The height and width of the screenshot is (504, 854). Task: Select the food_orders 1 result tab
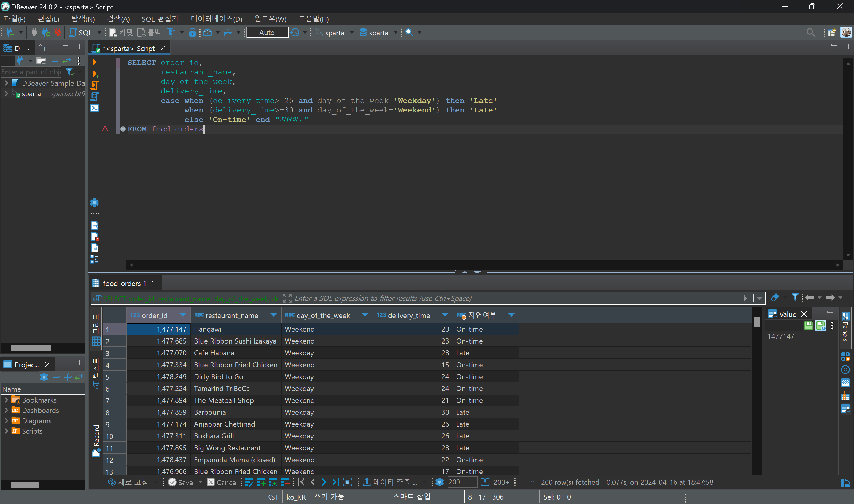pyautogui.click(x=124, y=283)
